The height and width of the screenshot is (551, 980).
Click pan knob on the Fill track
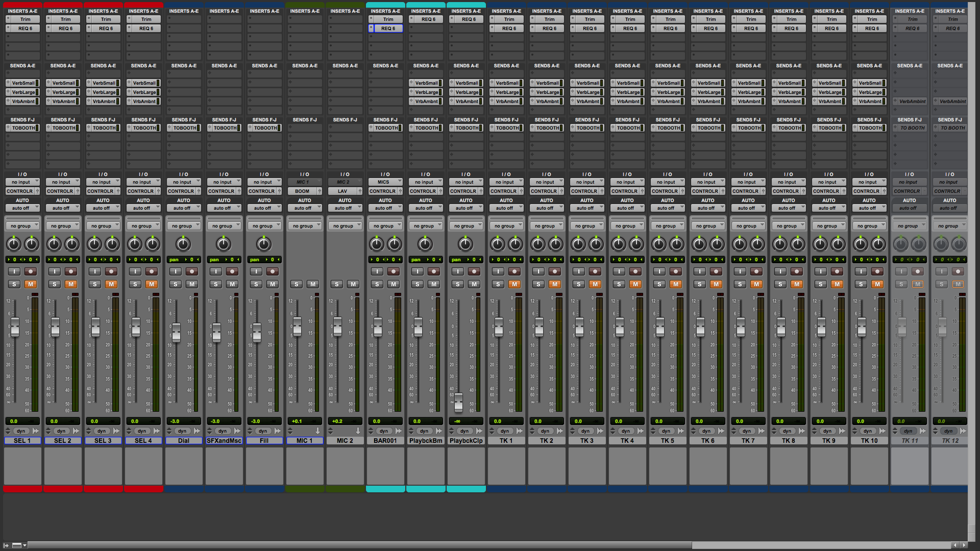point(264,245)
